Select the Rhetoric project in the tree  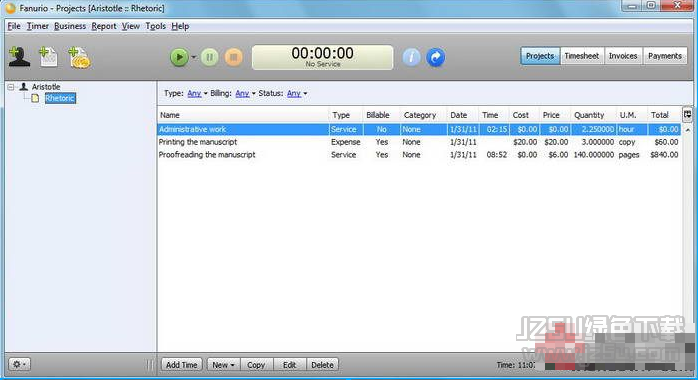point(60,98)
